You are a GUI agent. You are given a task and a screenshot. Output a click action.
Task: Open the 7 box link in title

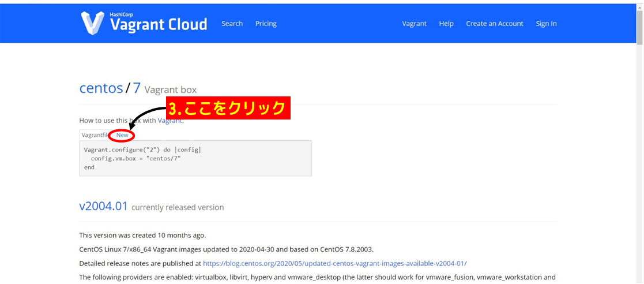[x=137, y=88]
